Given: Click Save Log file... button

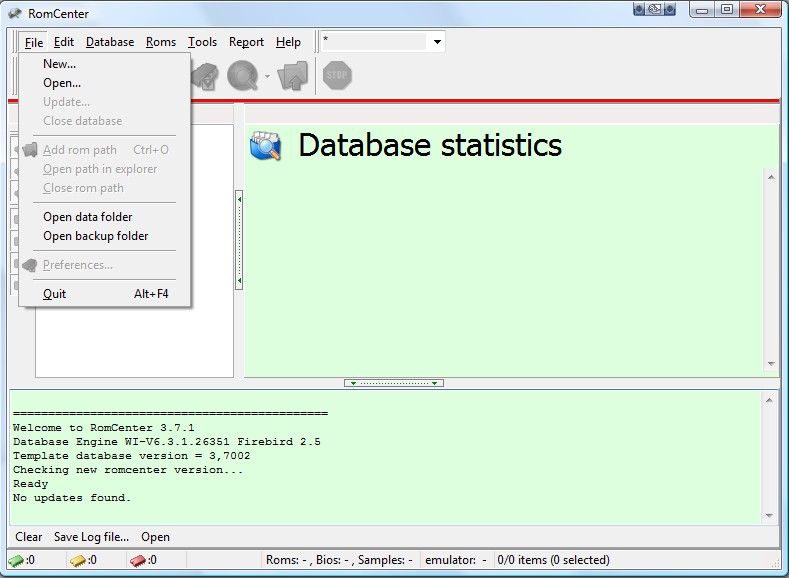Looking at the screenshot, I should click(x=92, y=537).
